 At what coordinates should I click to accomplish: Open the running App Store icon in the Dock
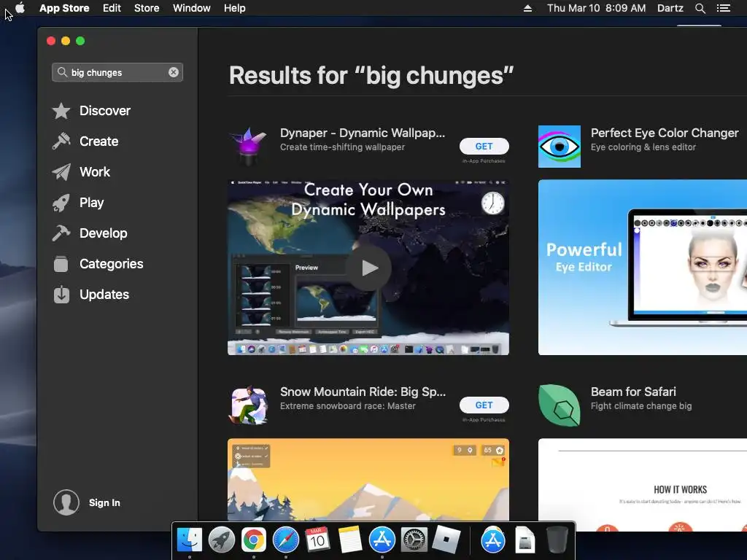coord(382,540)
